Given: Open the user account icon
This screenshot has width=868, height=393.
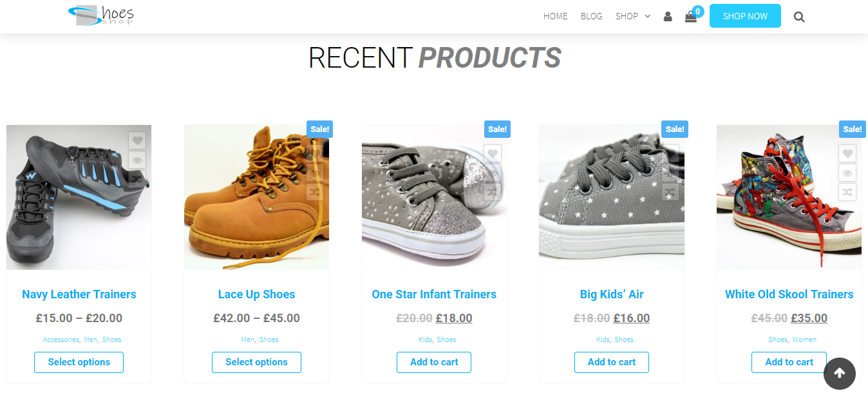Looking at the screenshot, I should tap(668, 17).
